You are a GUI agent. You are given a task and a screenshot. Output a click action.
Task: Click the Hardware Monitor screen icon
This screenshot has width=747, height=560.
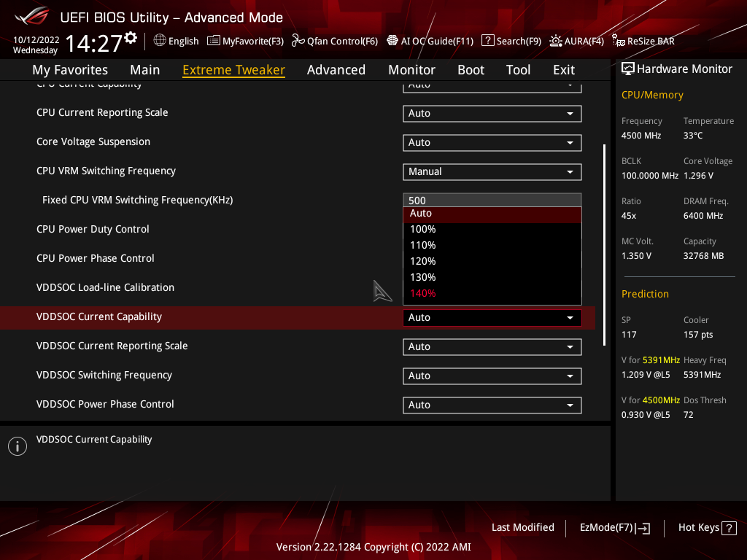coord(628,69)
